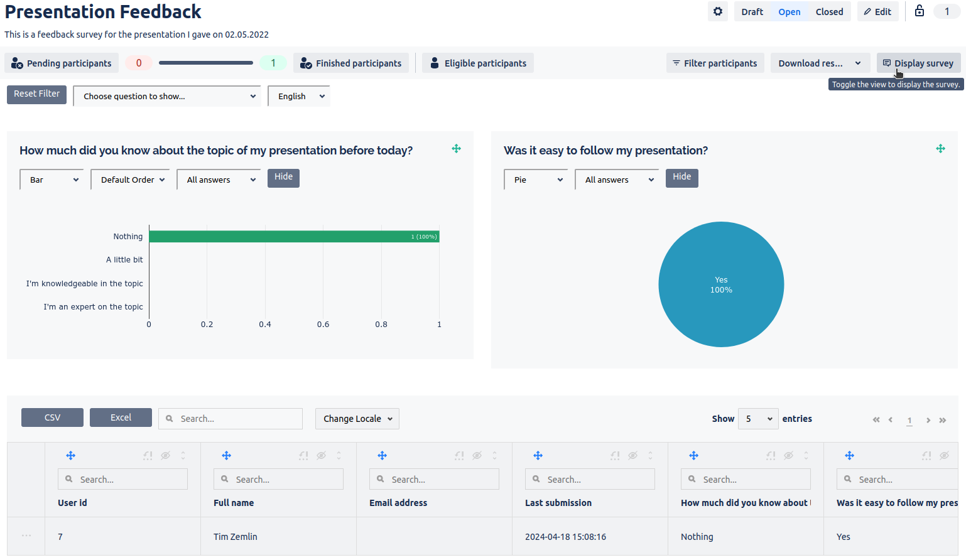Click move icon in User id column
Screen dimensions: 966x560
pyautogui.click(x=70, y=456)
